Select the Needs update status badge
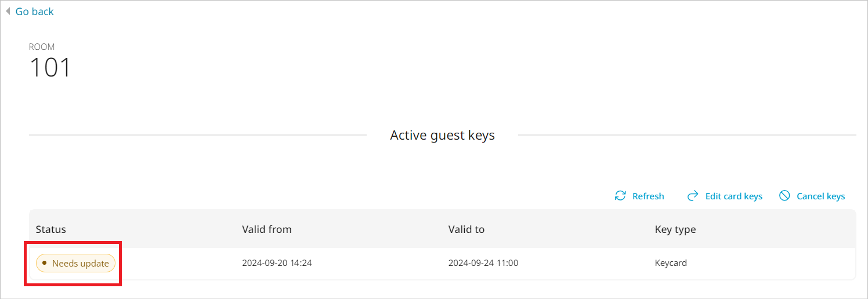The width and height of the screenshot is (868, 299). pos(76,264)
